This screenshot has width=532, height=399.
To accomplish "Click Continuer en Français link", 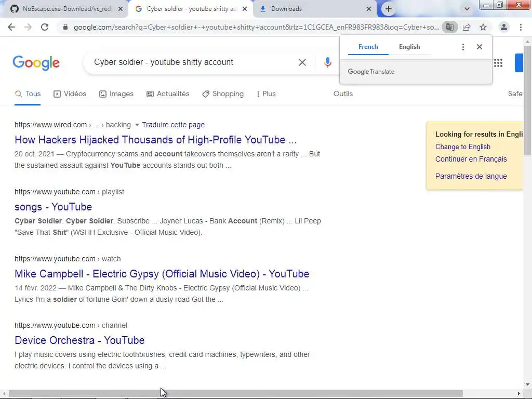I will coord(471,159).
